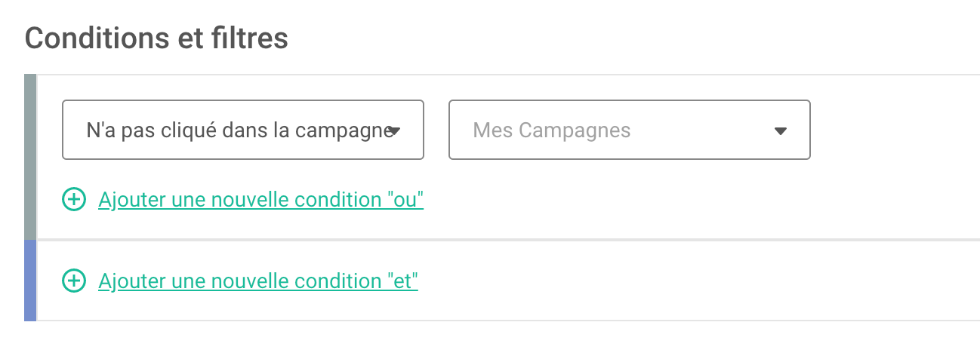Change the "N'a pas cliqué" condition type
This screenshot has width=980, height=359.
pos(243,130)
